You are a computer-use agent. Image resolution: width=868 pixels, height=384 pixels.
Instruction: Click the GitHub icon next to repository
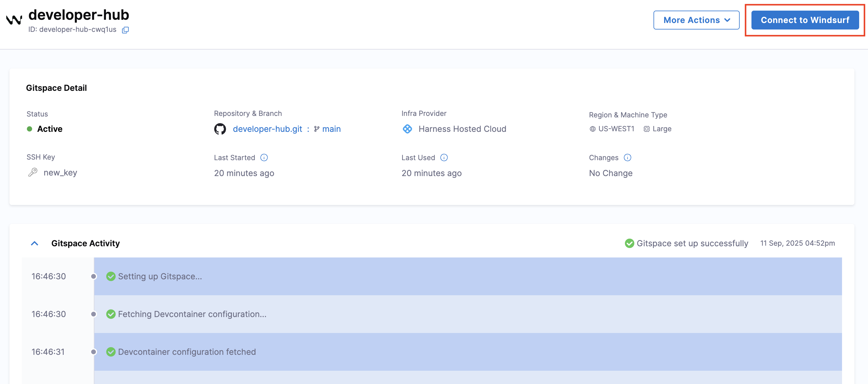coord(220,129)
